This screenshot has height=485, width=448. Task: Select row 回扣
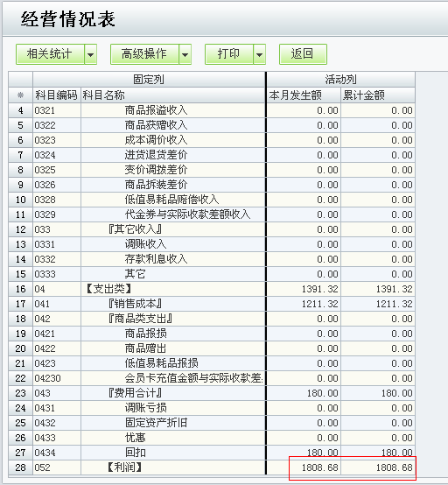(212, 453)
